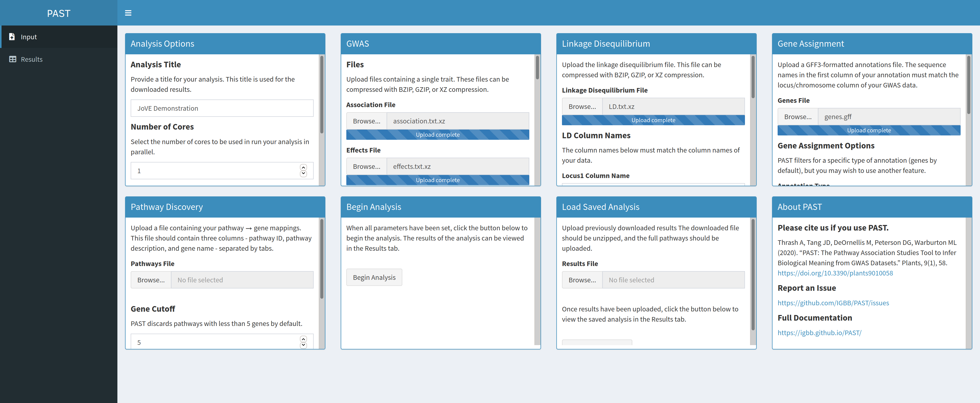Decrease the Number of Cores value
This screenshot has width=980, height=403.
[x=303, y=174]
